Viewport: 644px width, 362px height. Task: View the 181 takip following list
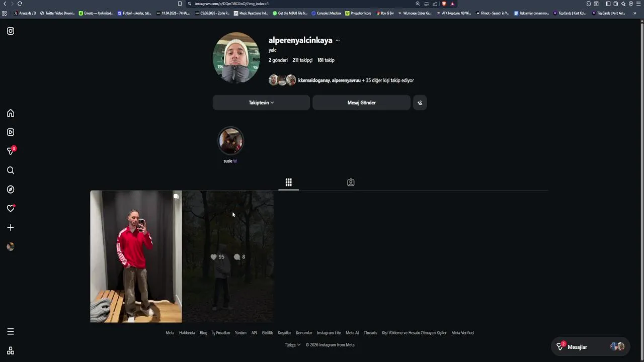pyautogui.click(x=326, y=60)
